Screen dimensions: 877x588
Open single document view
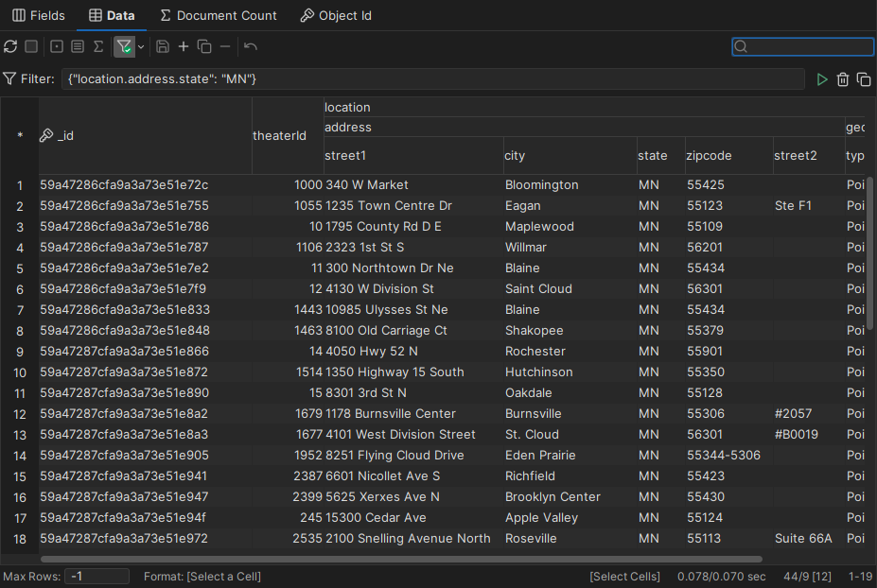coord(55,46)
